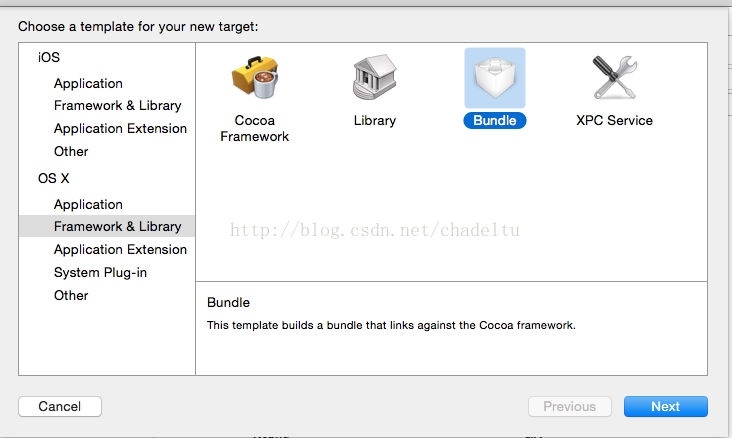Pick the XPC Service tools icon
This screenshot has height=438, width=732.
point(615,77)
